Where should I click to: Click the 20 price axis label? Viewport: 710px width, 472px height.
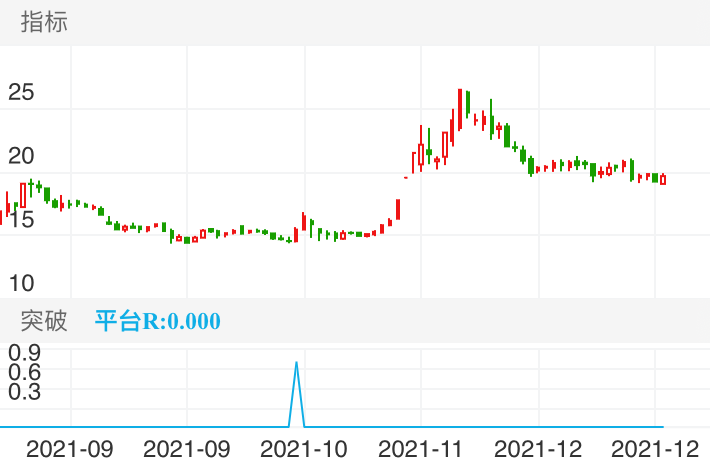(x=21, y=155)
